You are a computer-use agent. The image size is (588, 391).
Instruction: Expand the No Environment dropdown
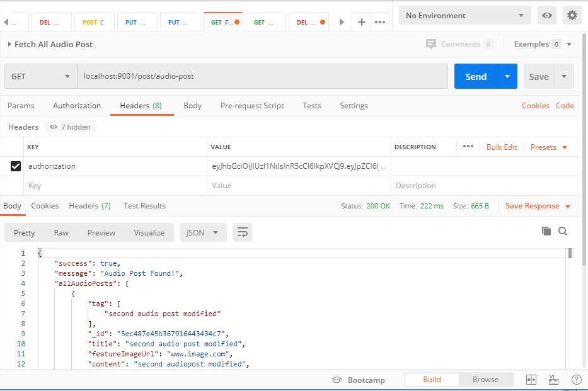[x=465, y=16]
